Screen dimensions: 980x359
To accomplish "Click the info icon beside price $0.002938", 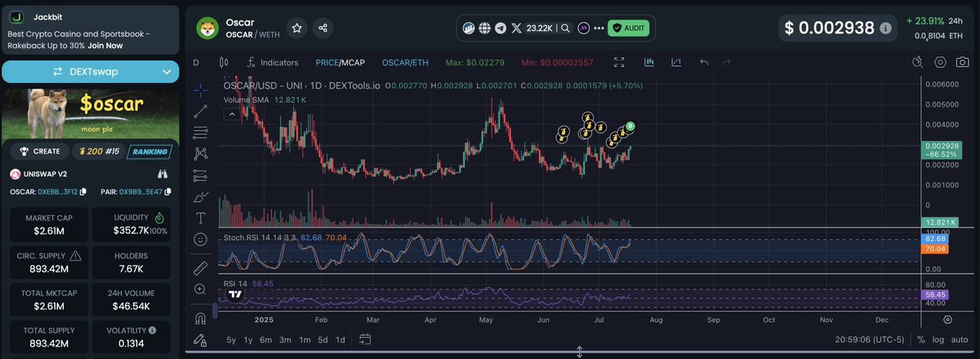I will click(x=885, y=28).
